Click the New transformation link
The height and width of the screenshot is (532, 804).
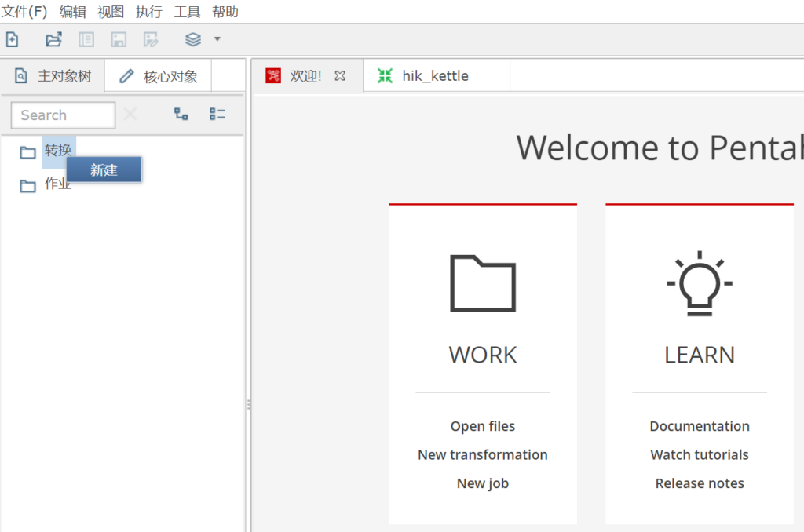[x=482, y=454]
